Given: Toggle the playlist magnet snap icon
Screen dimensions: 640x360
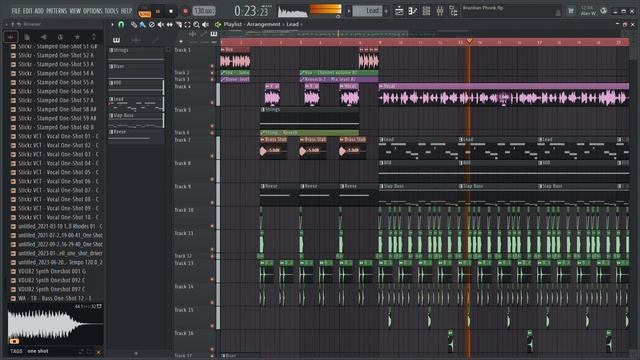Looking at the screenshot, I should click(x=121, y=25).
